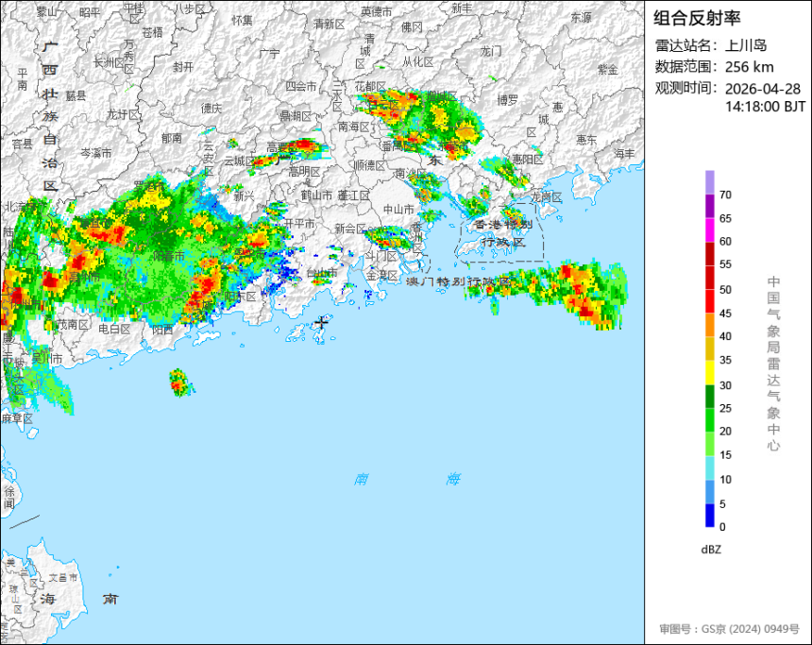This screenshot has width=812, height=645.
Task: Click the data range value 256 km
Action: (x=750, y=67)
